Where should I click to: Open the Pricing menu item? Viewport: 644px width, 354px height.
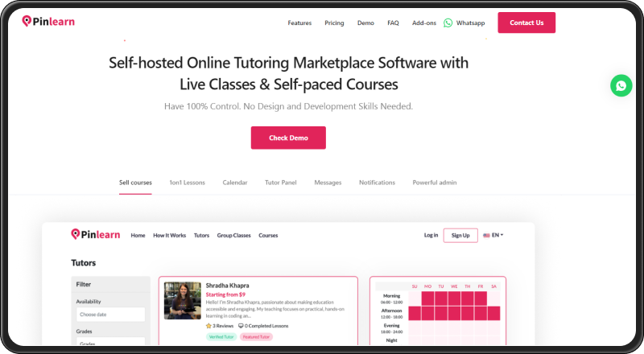[x=334, y=23]
